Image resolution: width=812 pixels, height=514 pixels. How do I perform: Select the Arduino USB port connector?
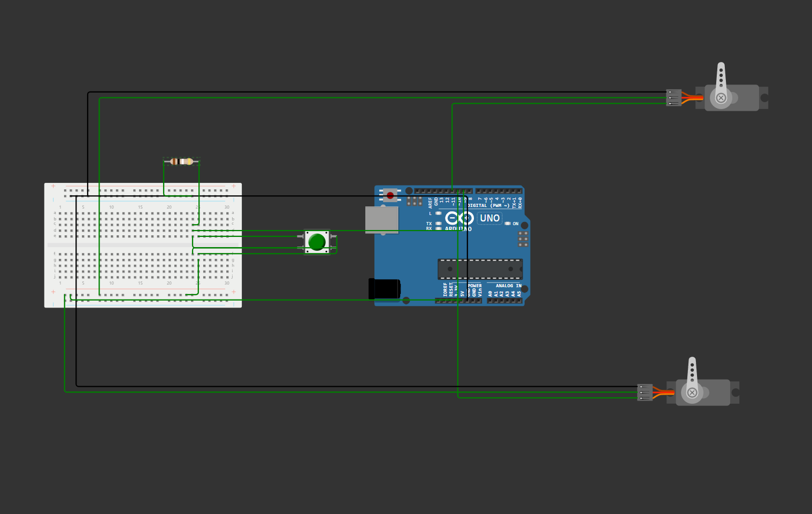tap(382, 220)
